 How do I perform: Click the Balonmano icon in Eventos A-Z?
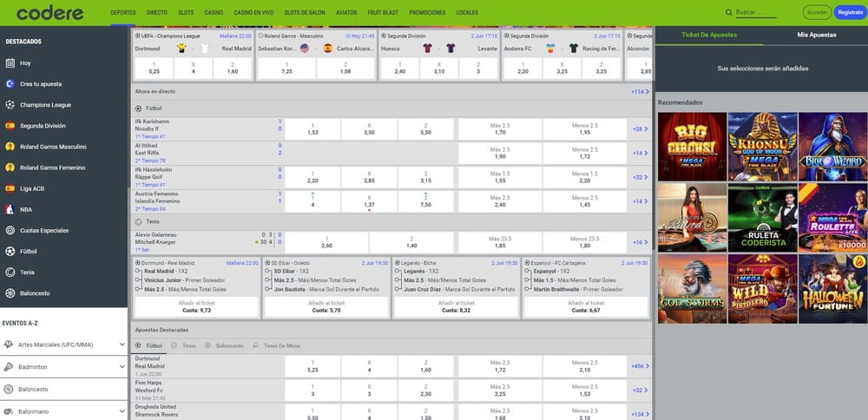pyautogui.click(x=9, y=411)
